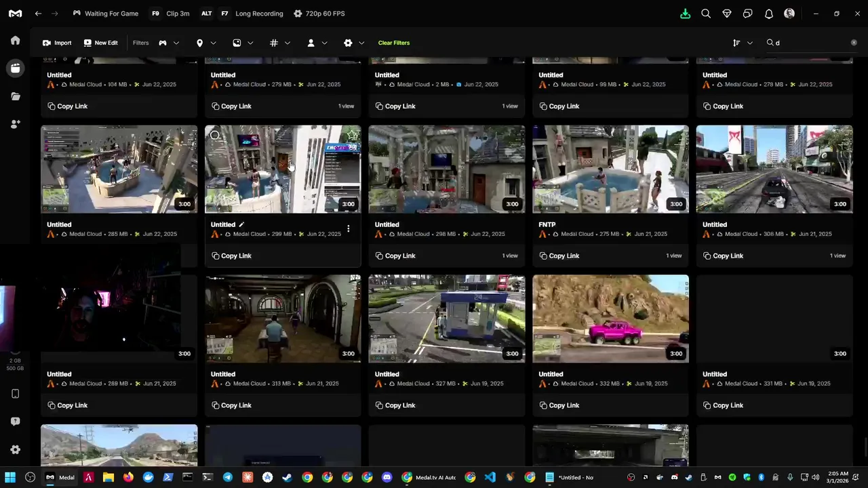
Task: Click the New Edit button
Action: coord(100,43)
